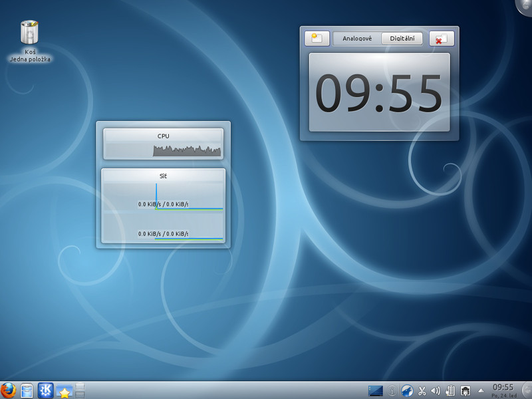Click the show desktop panel icon
This screenshot has width=532, height=399.
375,391
